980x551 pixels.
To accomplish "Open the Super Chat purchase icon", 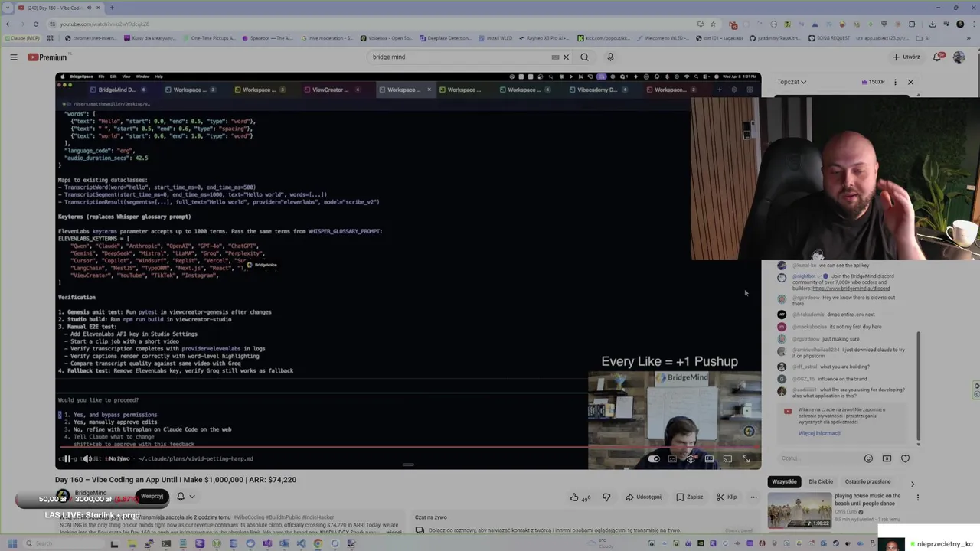I will (887, 458).
